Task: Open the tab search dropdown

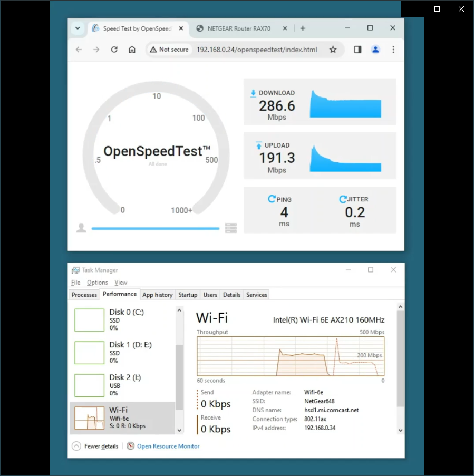Action: point(78,28)
